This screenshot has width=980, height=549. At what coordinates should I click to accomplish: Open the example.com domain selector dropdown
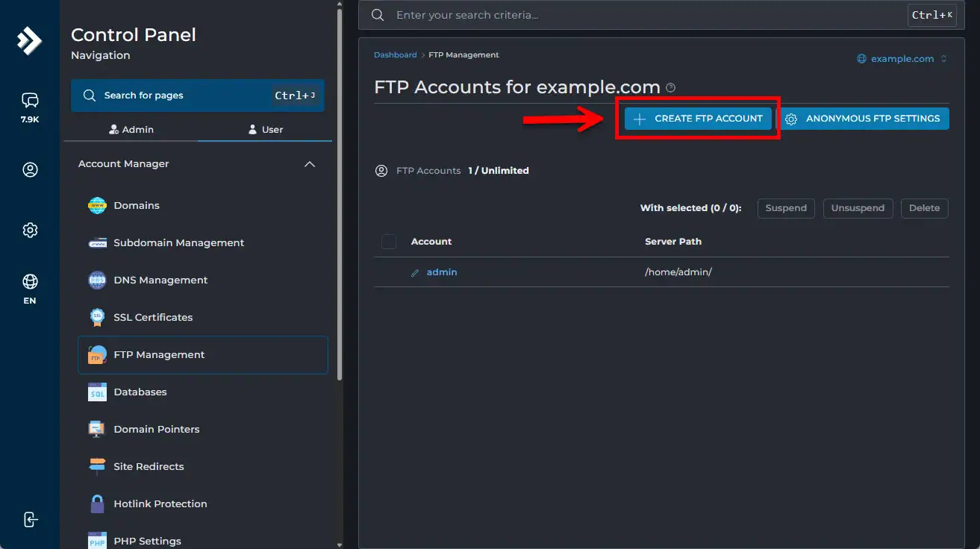coord(902,59)
